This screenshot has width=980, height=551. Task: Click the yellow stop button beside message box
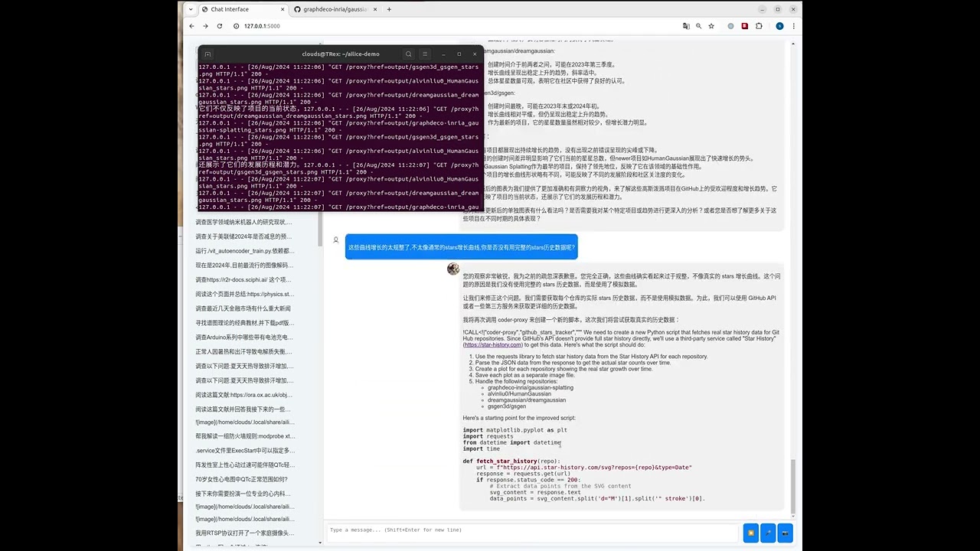tap(750, 533)
